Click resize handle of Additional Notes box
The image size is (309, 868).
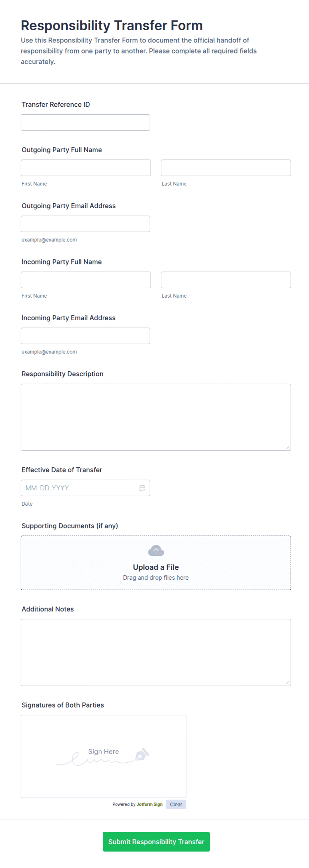(x=287, y=682)
